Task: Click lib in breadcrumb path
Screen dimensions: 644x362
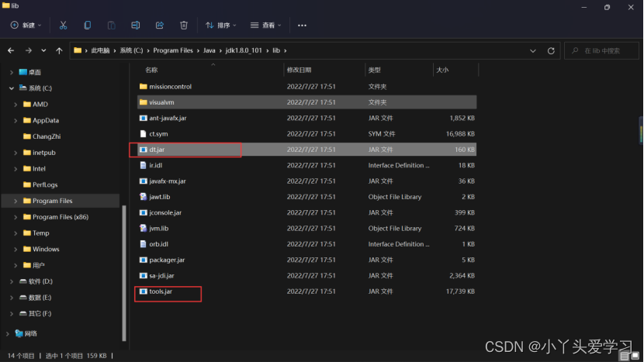Action: coord(276,50)
